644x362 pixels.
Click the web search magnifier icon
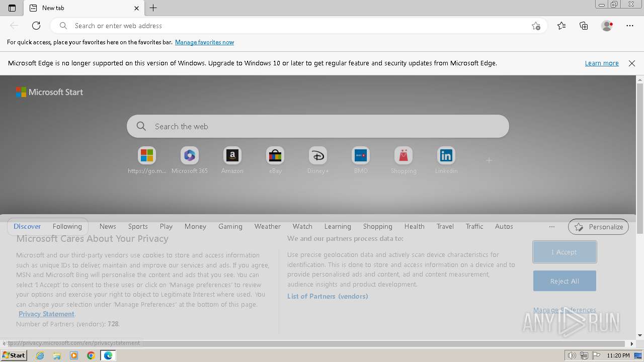pyautogui.click(x=141, y=126)
